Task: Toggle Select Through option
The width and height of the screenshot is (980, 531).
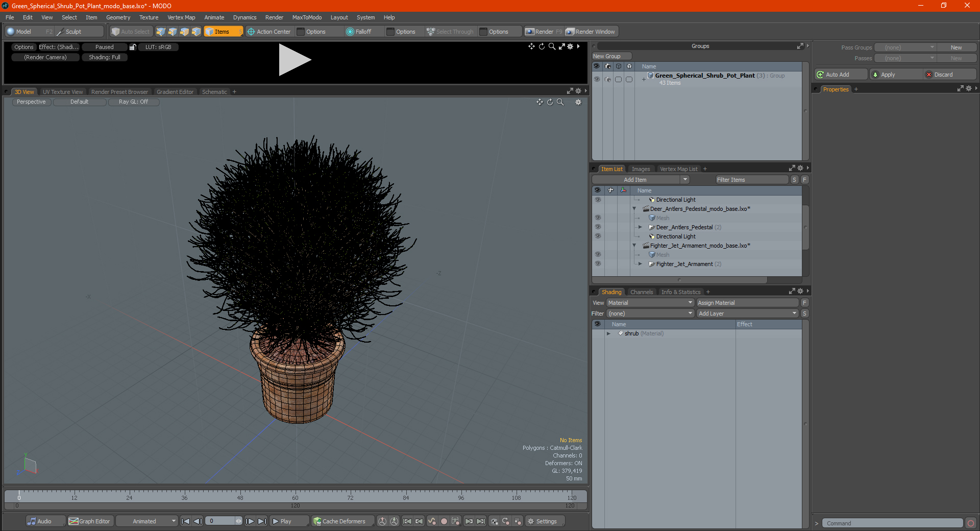Action: (x=450, y=32)
